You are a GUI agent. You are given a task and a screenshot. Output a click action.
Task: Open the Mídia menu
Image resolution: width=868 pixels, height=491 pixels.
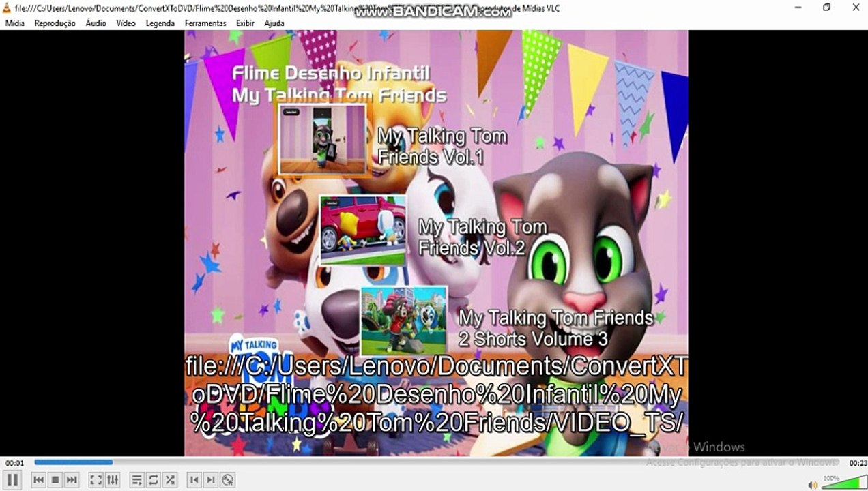click(14, 23)
